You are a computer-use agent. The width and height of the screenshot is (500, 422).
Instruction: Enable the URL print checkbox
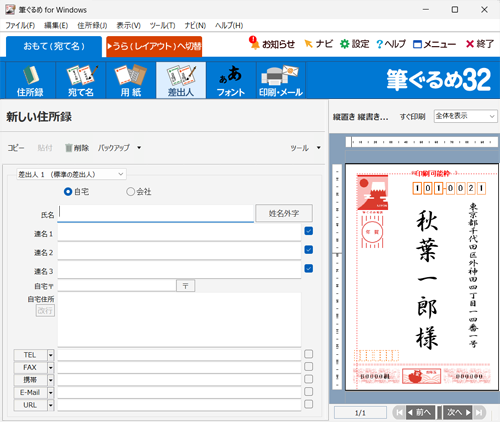click(309, 404)
